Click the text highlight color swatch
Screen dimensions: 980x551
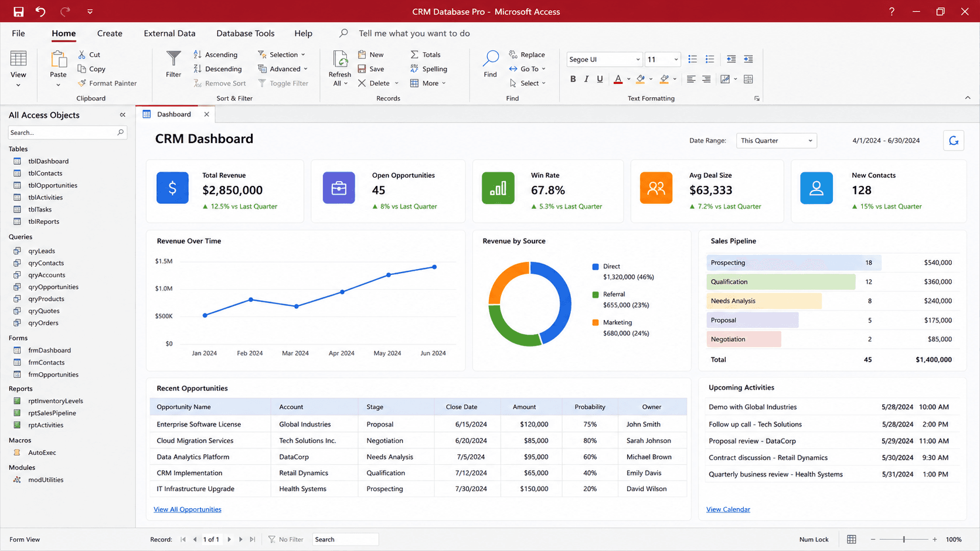pos(664,79)
